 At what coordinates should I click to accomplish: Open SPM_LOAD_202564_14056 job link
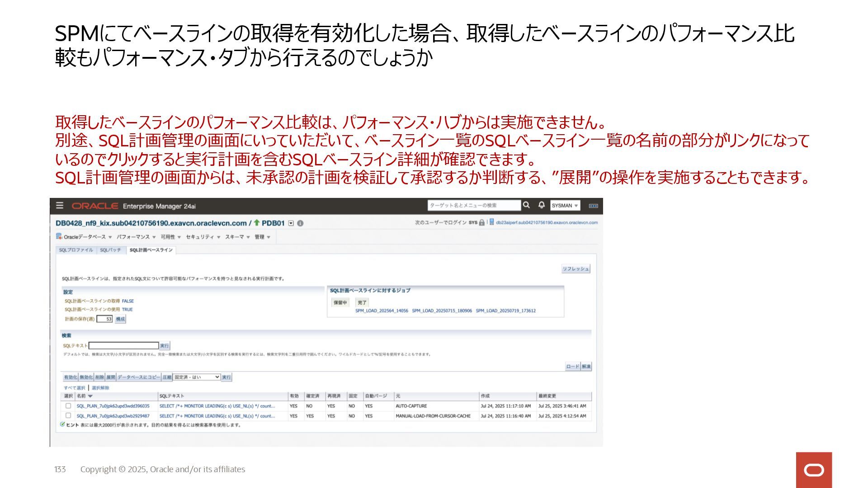pyautogui.click(x=382, y=311)
